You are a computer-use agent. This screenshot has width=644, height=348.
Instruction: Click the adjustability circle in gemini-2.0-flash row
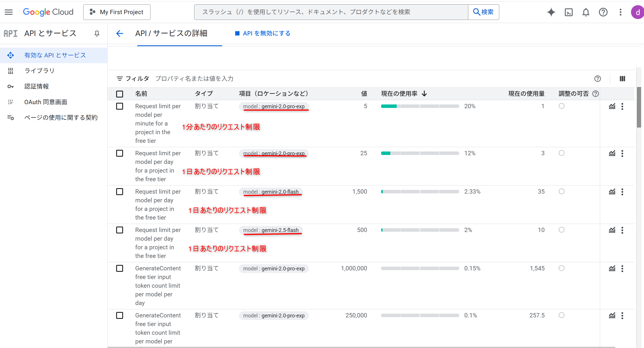tap(561, 191)
